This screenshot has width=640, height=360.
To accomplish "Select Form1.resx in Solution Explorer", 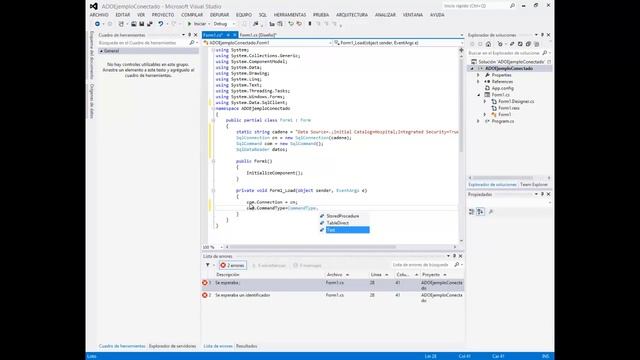I will 509,108.
